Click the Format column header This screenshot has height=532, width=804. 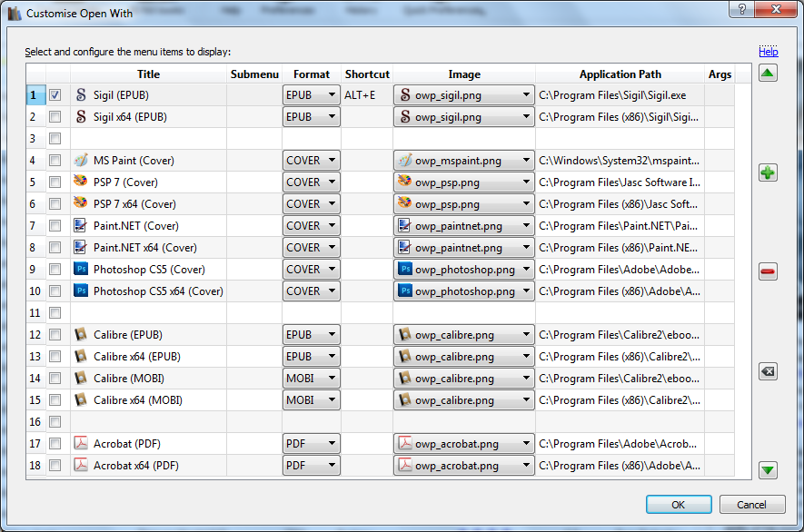(312, 74)
